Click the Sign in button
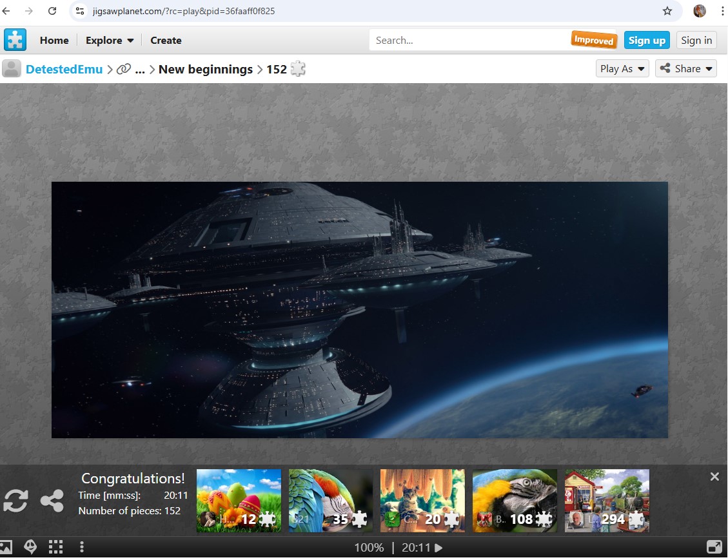Viewport: 728px width, 560px height. [696, 41]
